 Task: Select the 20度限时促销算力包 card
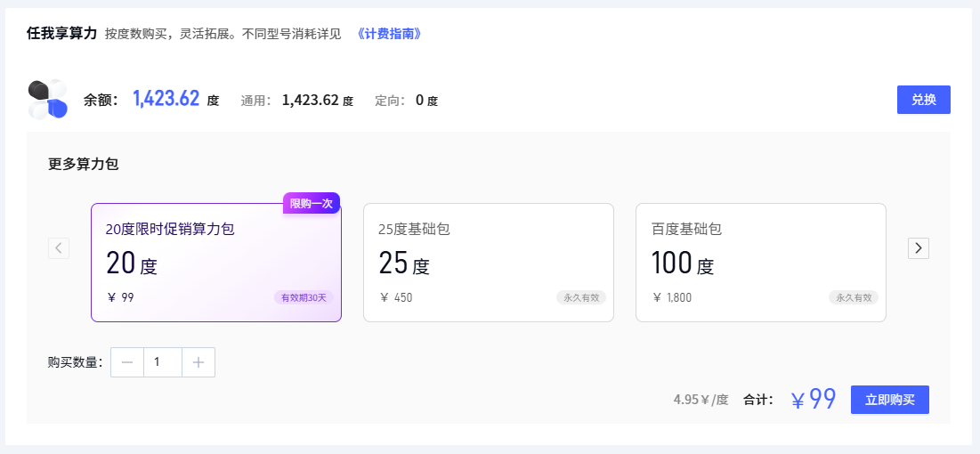[215, 263]
